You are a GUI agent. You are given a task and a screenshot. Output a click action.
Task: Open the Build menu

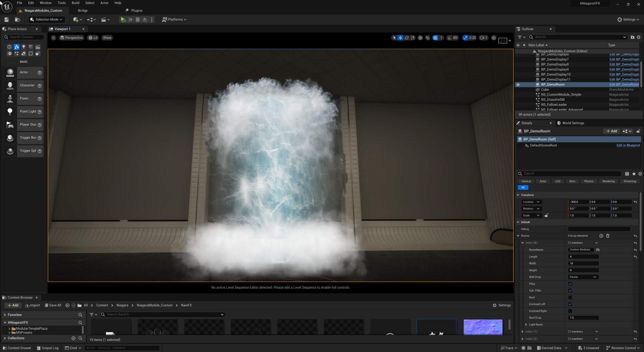(75, 3)
